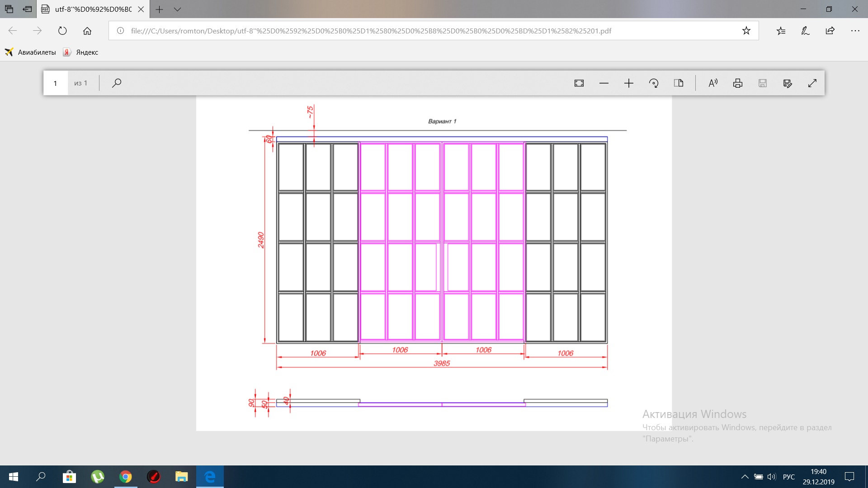
Task: Click the fit to page icon
Action: (x=579, y=83)
